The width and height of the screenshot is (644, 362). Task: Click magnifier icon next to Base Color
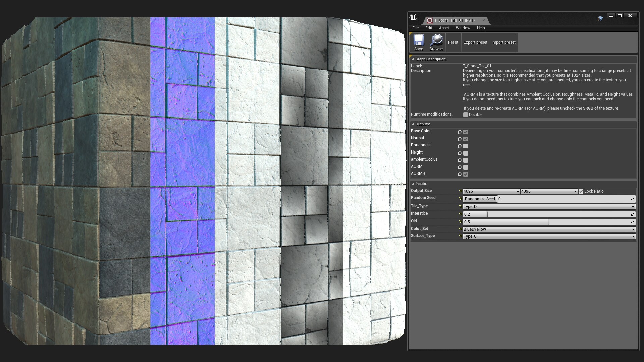click(459, 132)
